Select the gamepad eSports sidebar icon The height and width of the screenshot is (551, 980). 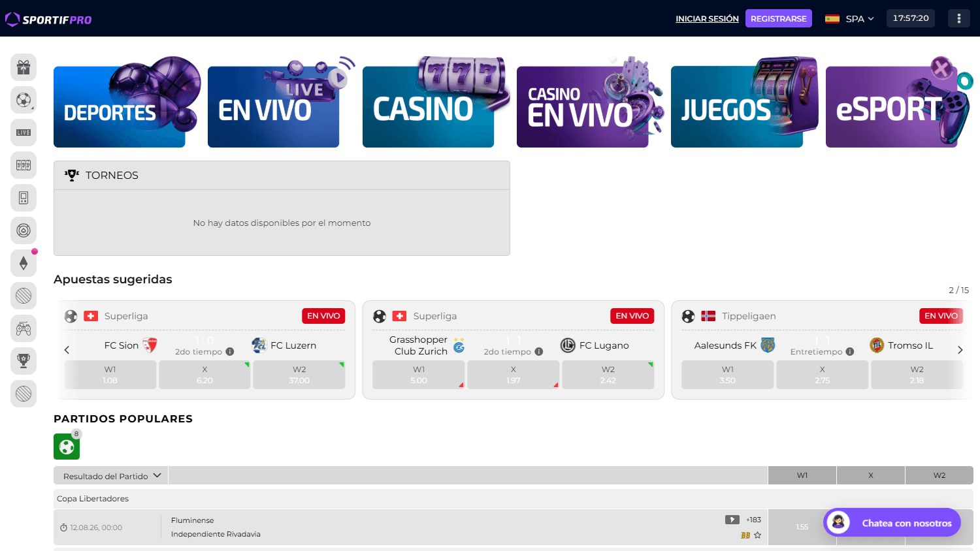click(x=24, y=328)
